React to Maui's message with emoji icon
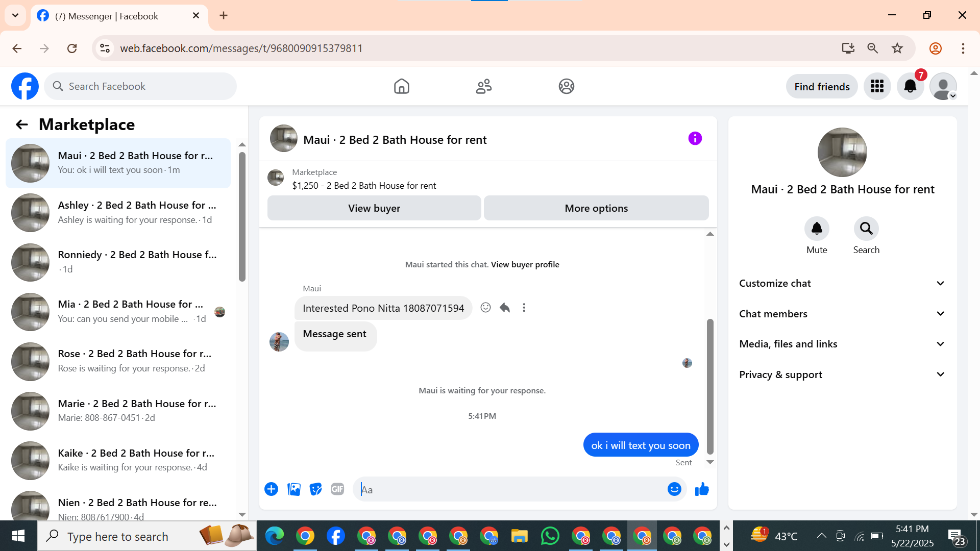This screenshot has height=551, width=980. 485,308
